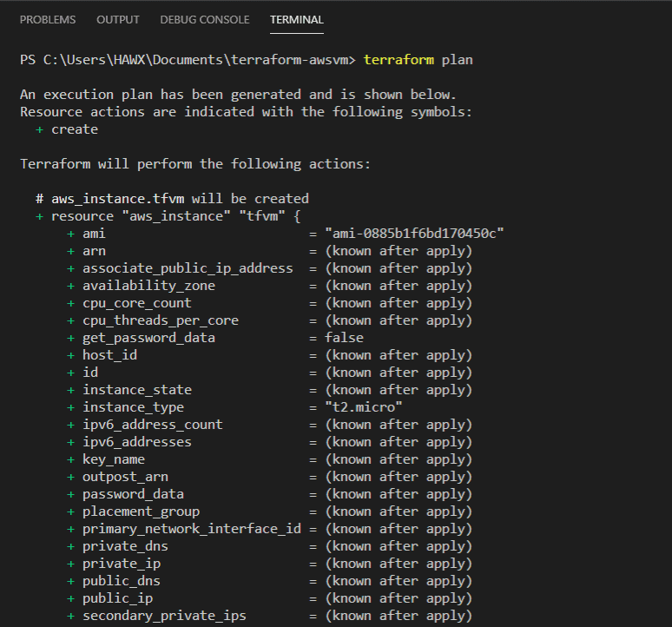Screen dimensions: 672x627
Task: Open the OUTPUT tab
Action: (118, 20)
